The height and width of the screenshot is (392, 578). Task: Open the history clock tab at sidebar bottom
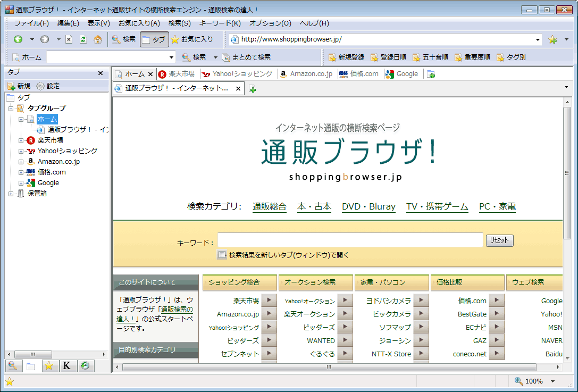click(x=85, y=365)
